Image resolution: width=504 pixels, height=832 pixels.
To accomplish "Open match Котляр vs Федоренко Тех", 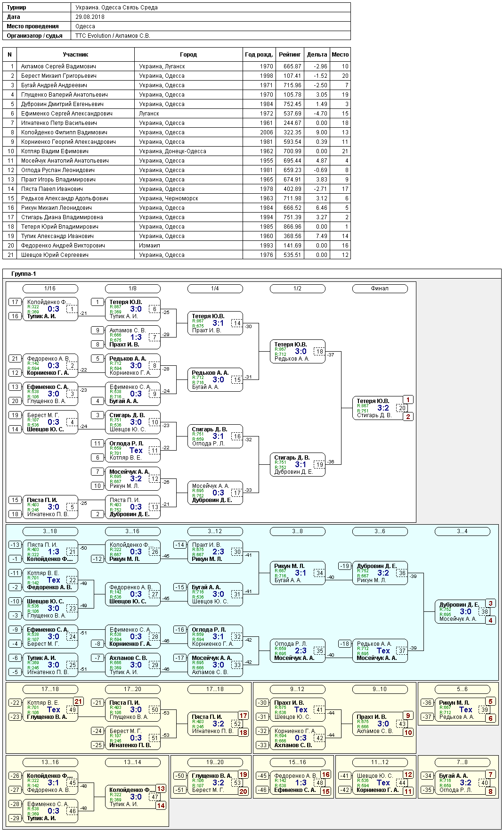I will (x=50, y=580).
